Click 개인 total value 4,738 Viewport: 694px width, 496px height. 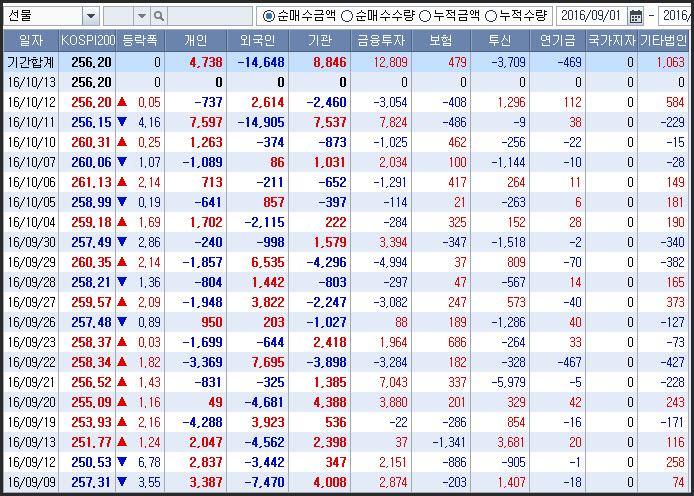click(206, 62)
